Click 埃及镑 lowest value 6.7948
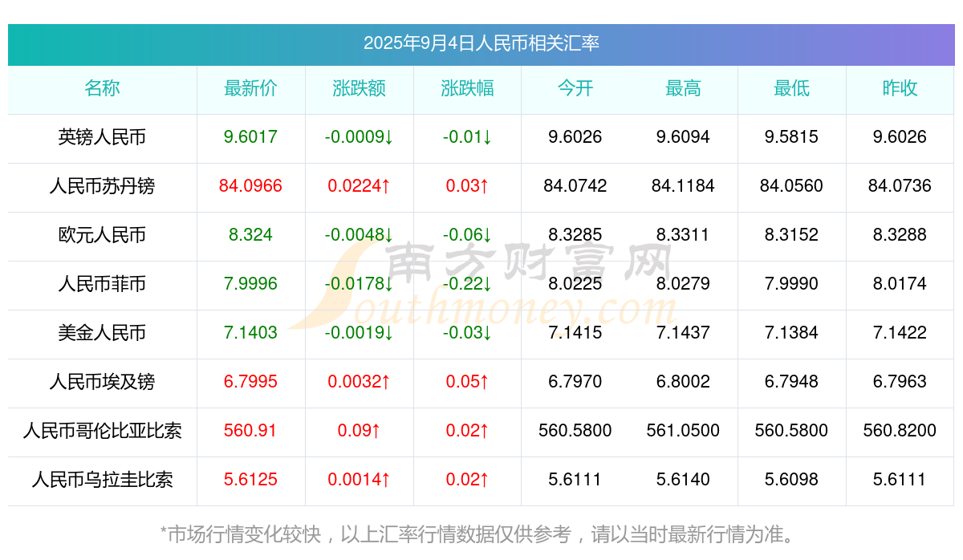This screenshot has height=560, width=963. tap(791, 382)
